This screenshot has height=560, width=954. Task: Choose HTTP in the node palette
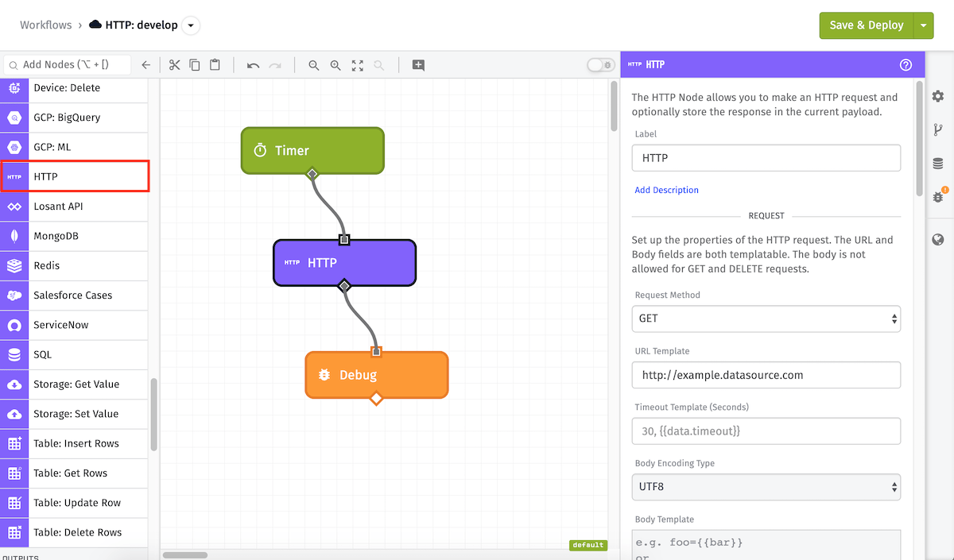pyautogui.click(x=74, y=176)
